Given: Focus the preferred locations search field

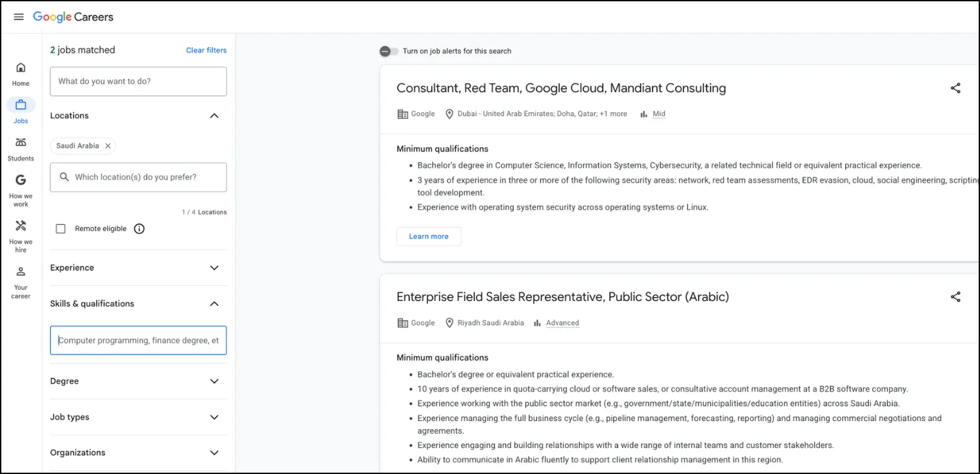Looking at the screenshot, I should click(x=139, y=177).
